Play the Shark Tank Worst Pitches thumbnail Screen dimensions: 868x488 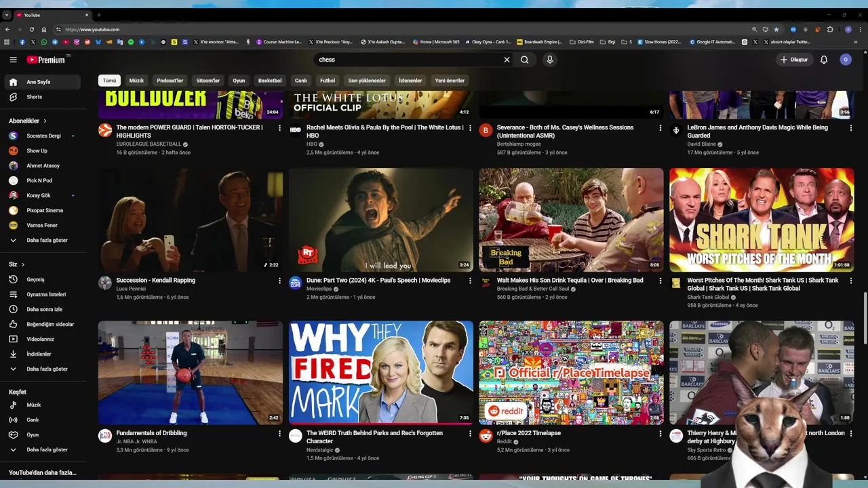pyautogui.click(x=762, y=220)
